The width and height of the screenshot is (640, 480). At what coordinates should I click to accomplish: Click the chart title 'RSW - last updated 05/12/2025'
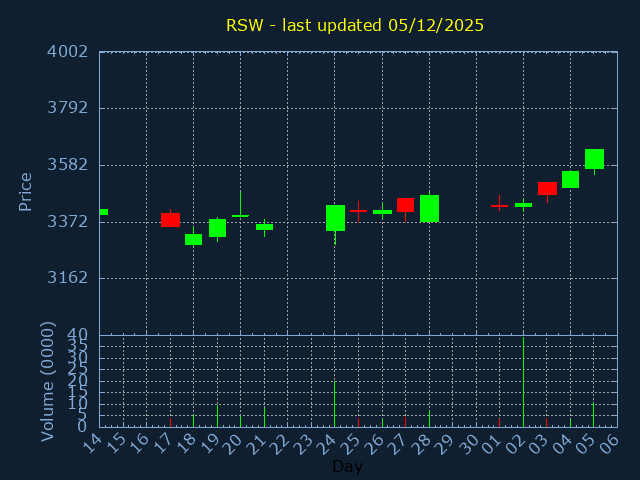pyautogui.click(x=355, y=25)
